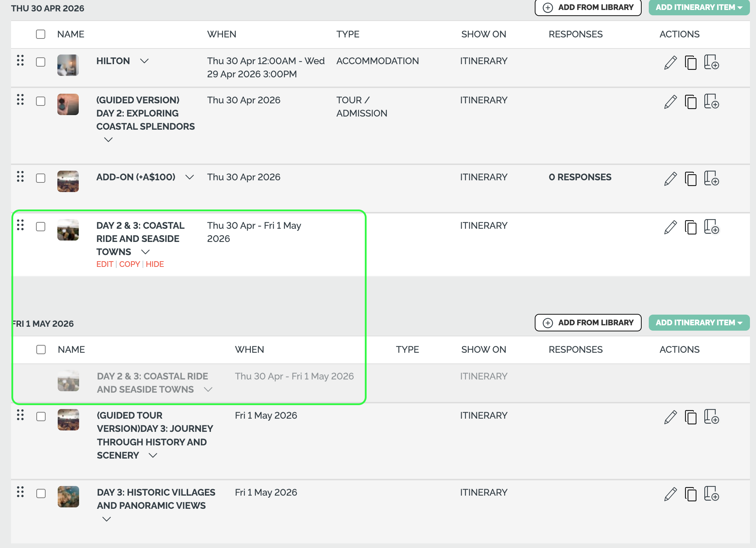Screen dimensions: 756x548
Task: Click drag handle of Day 3 Historic Villages
Action: coord(20,492)
